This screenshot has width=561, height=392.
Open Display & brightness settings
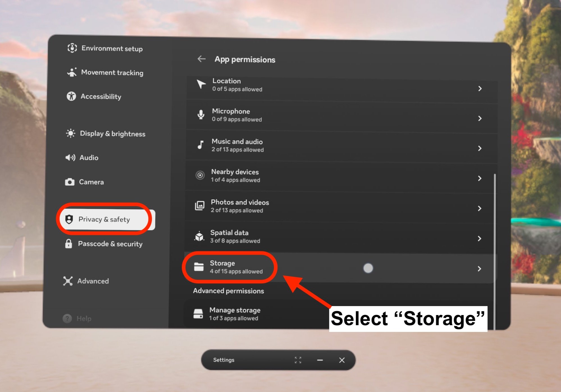coord(106,133)
